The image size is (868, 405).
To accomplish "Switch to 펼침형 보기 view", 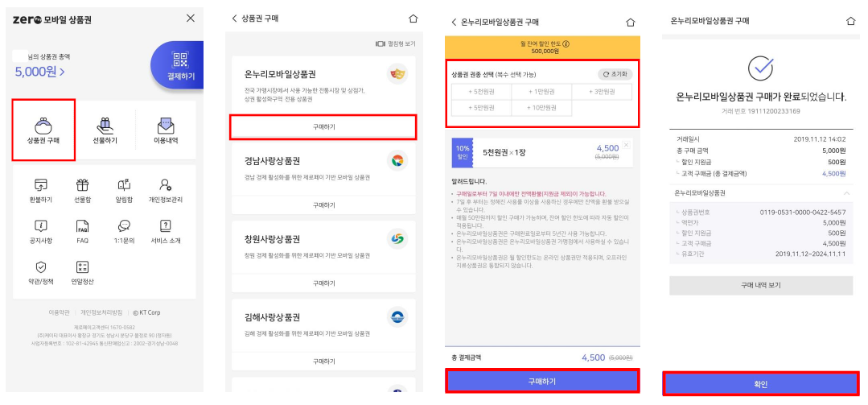I will (396, 43).
